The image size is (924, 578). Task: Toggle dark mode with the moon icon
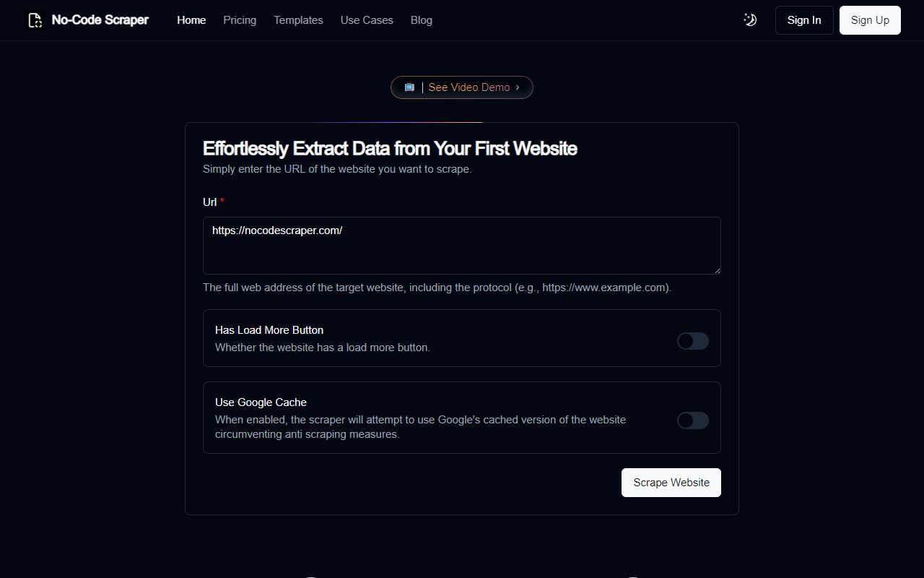click(x=750, y=20)
